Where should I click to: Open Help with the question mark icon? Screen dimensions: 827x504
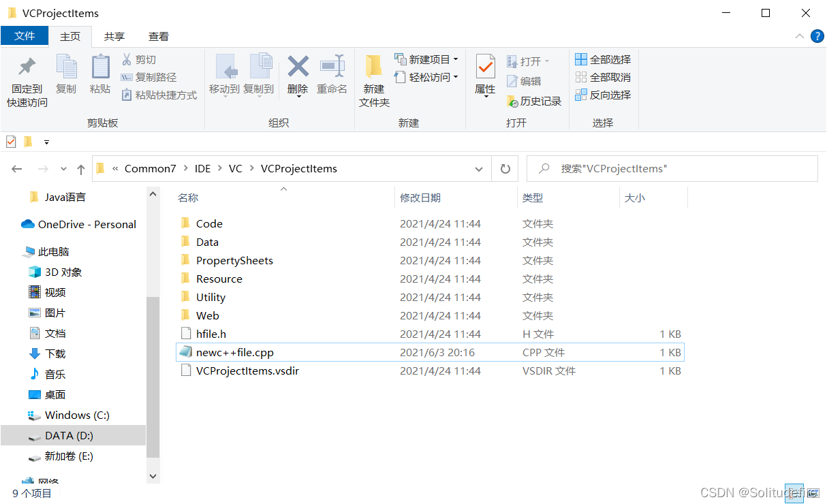pos(817,36)
